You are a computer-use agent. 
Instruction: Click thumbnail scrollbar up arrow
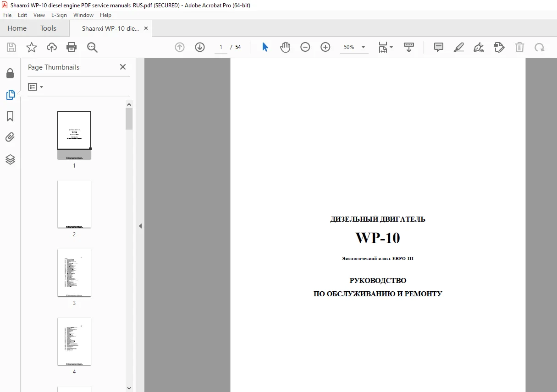coord(129,104)
